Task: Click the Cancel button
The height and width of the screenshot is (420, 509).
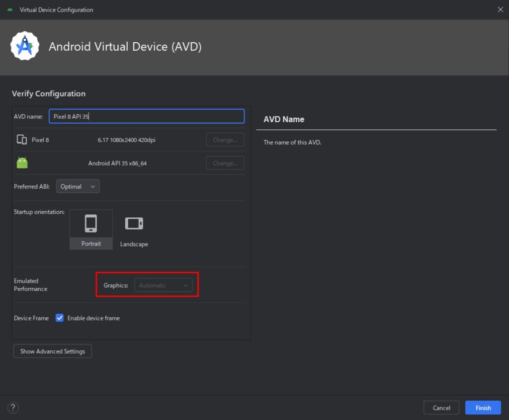Action: (441, 408)
